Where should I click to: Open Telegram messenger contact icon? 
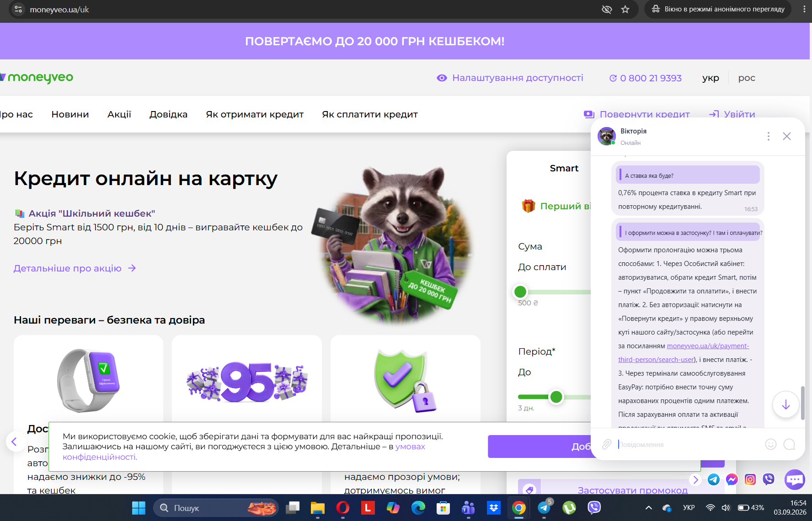click(x=714, y=479)
